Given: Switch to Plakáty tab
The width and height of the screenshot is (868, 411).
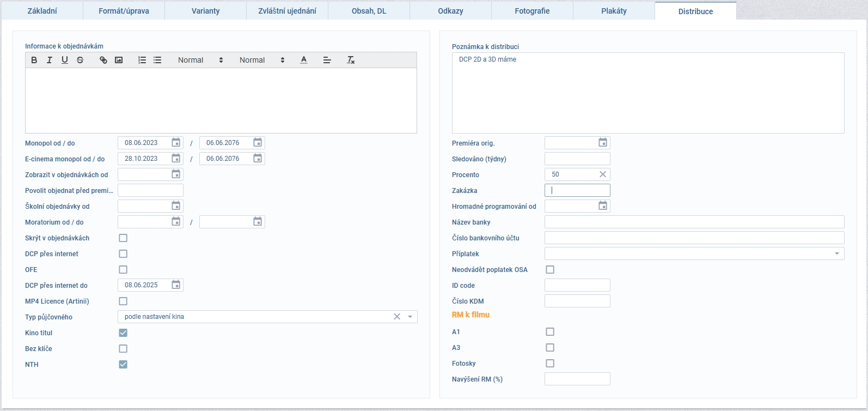Looking at the screenshot, I should click(x=614, y=11).
